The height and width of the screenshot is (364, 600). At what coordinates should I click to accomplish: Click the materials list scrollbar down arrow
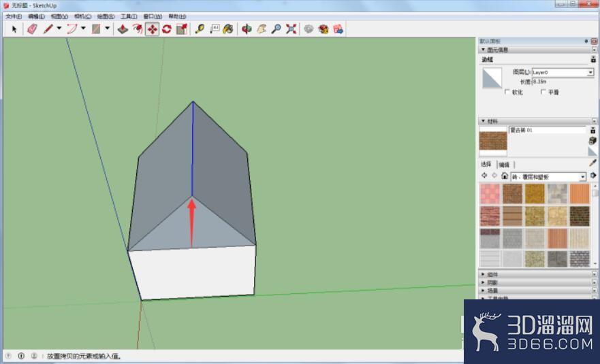[x=596, y=264]
